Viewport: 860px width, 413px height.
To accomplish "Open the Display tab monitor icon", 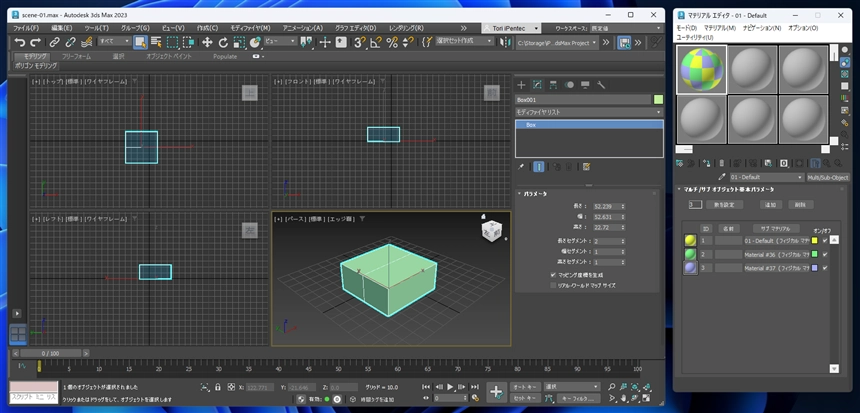I will click(585, 84).
